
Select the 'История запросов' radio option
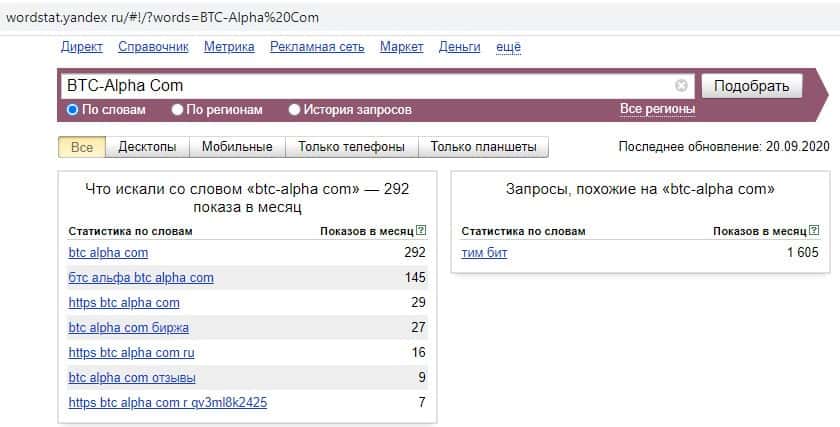click(x=295, y=110)
